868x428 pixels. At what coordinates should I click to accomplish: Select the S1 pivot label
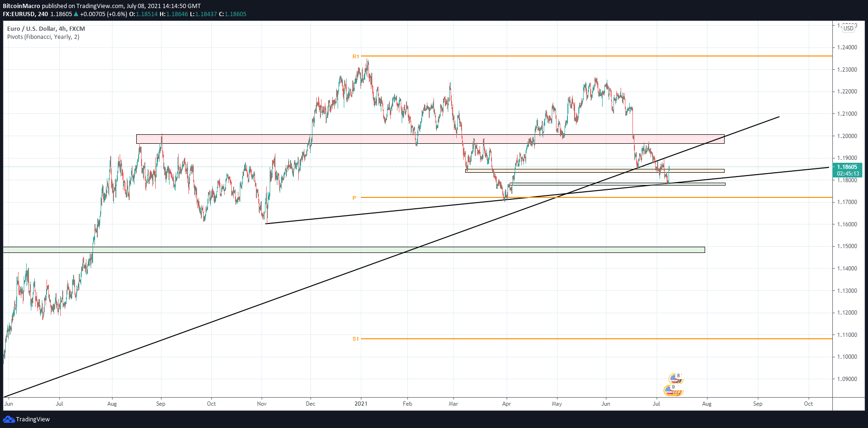[x=356, y=339]
